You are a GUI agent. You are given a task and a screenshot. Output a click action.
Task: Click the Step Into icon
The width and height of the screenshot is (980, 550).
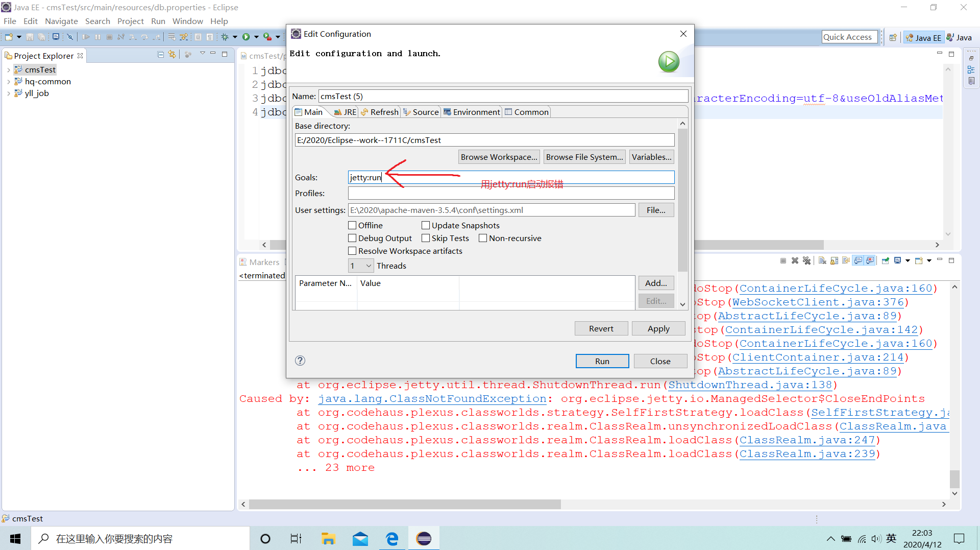coord(133,37)
